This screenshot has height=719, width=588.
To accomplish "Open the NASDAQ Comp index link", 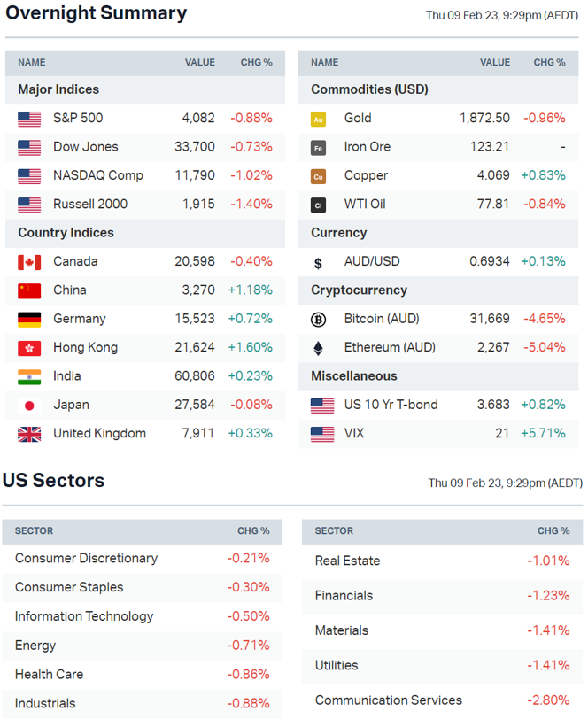I will 97,175.
